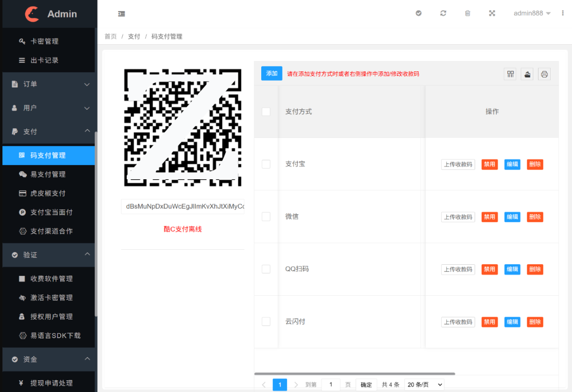Image resolution: width=572 pixels, height=392 pixels.
Task: Check the checkbox for the 支付宝 row
Action: (266, 164)
